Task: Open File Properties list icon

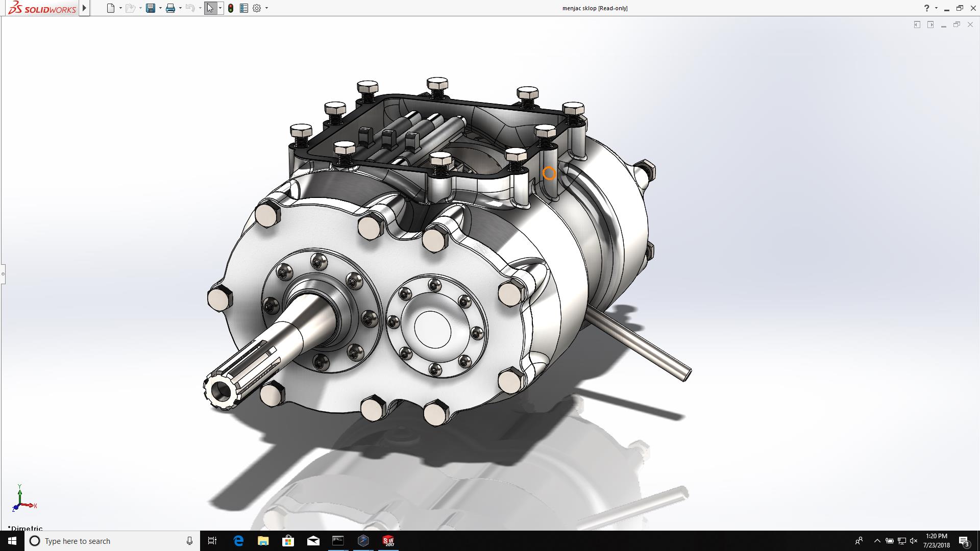Action: [x=244, y=8]
